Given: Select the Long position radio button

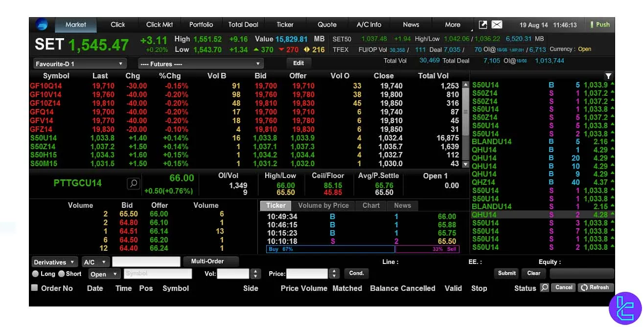Looking at the screenshot, I should click(36, 274).
